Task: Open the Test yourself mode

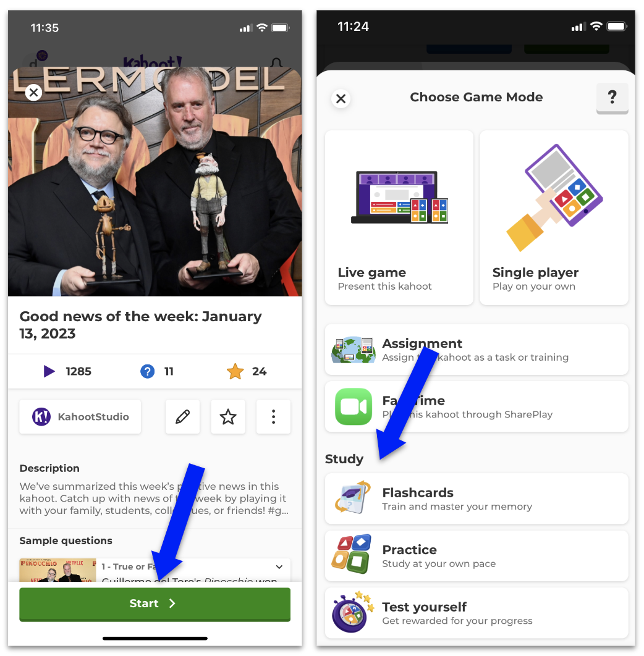Action: tap(477, 613)
